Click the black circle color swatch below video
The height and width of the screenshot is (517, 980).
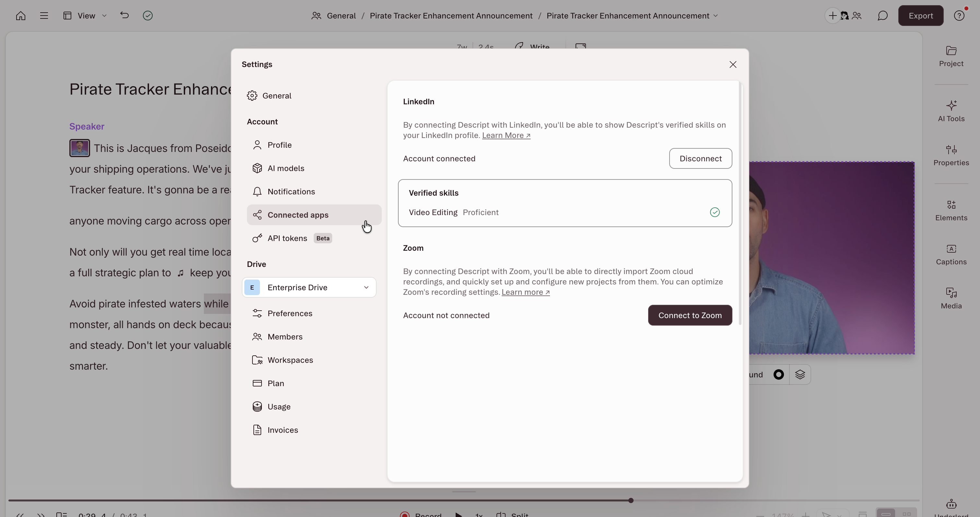(x=778, y=374)
